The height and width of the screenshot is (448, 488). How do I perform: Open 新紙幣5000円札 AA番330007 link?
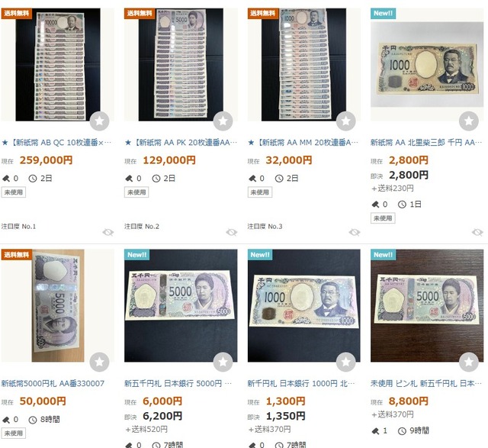[x=53, y=384]
